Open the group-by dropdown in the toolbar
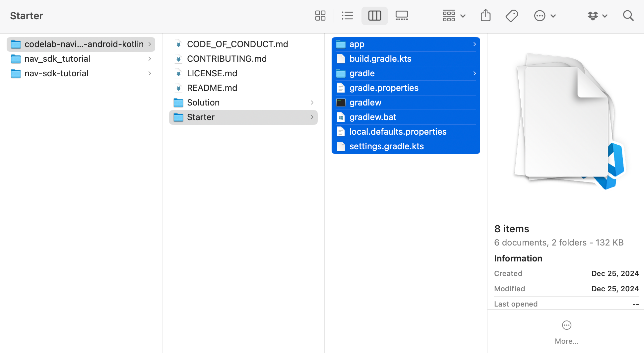 (x=454, y=15)
